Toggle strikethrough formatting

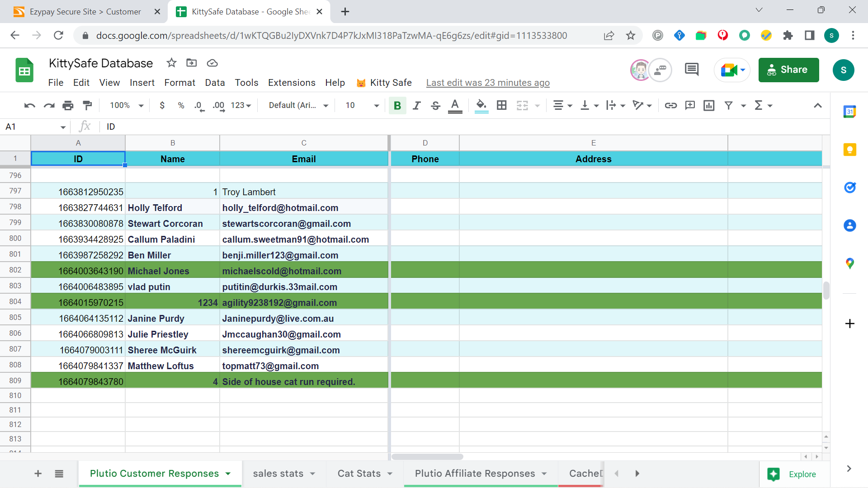tap(435, 105)
